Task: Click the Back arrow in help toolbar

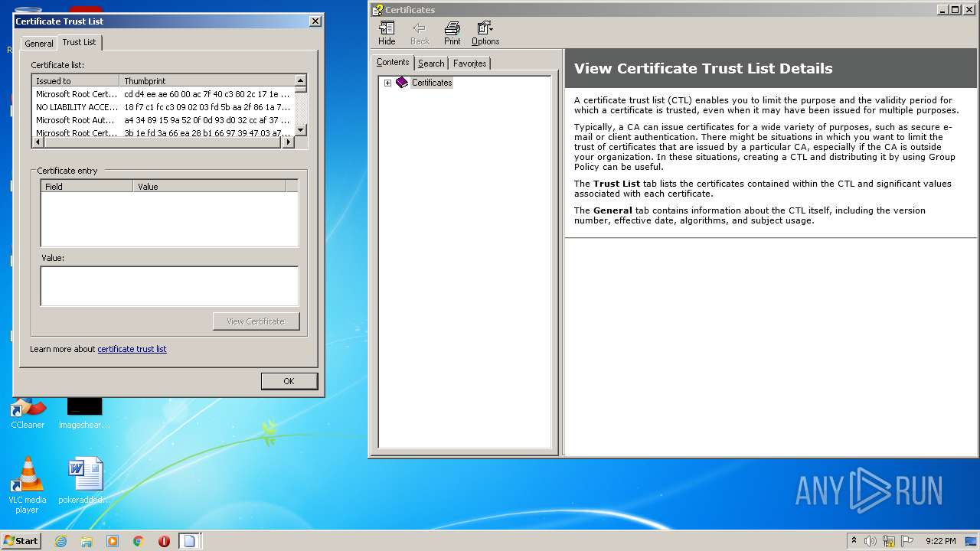Action: pos(420,34)
